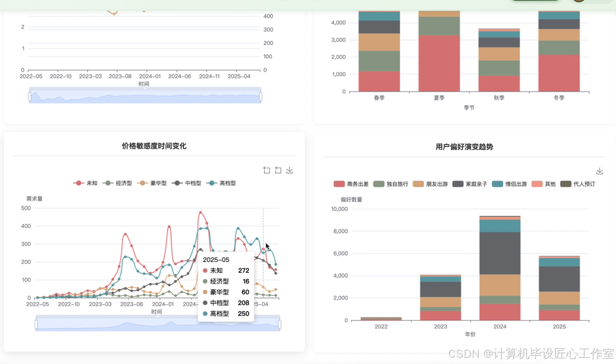Save the 用户偏好演变趋势 chart as image
616x364 pixels.
[599, 171]
